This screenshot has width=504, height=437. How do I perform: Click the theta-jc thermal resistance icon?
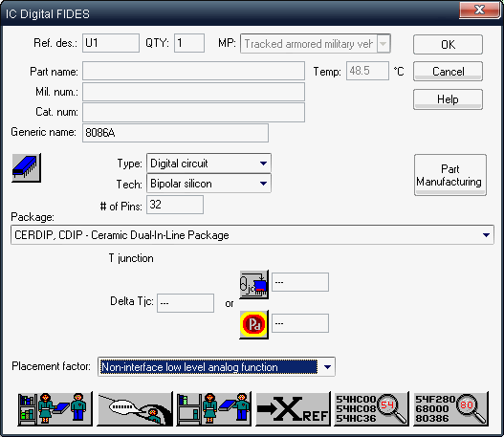click(x=254, y=285)
